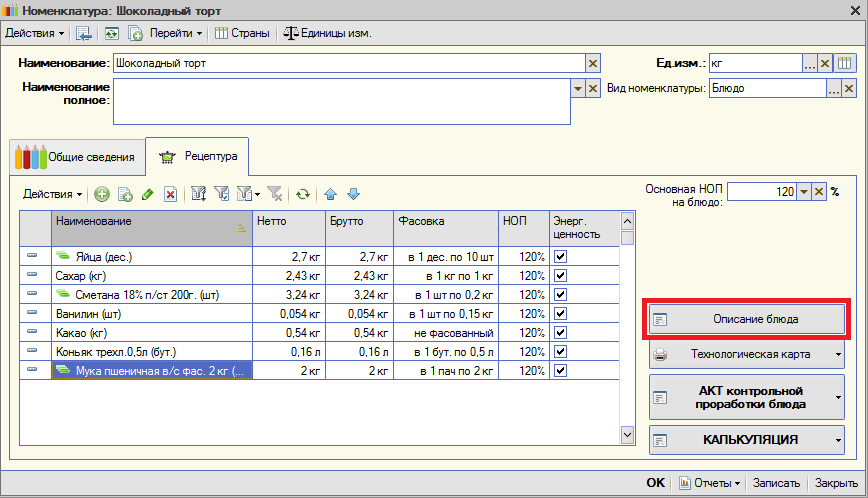Click the Записать button

(776, 483)
